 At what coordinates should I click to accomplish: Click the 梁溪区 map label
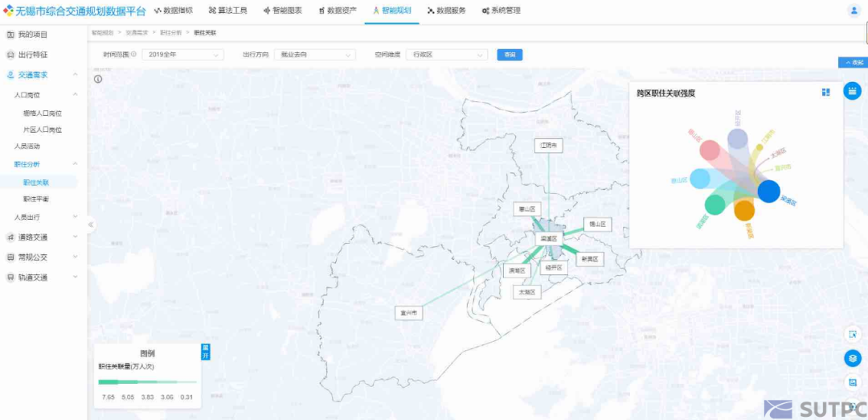click(x=549, y=239)
